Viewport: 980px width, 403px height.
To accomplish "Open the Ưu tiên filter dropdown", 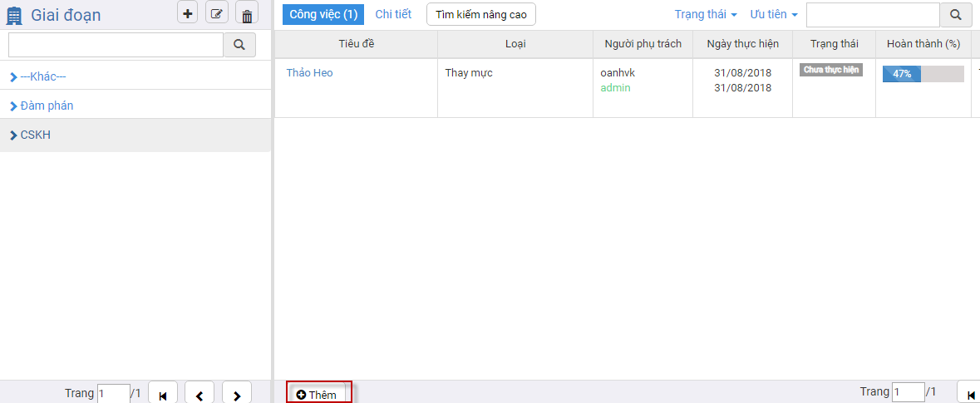I will [773, 15].
